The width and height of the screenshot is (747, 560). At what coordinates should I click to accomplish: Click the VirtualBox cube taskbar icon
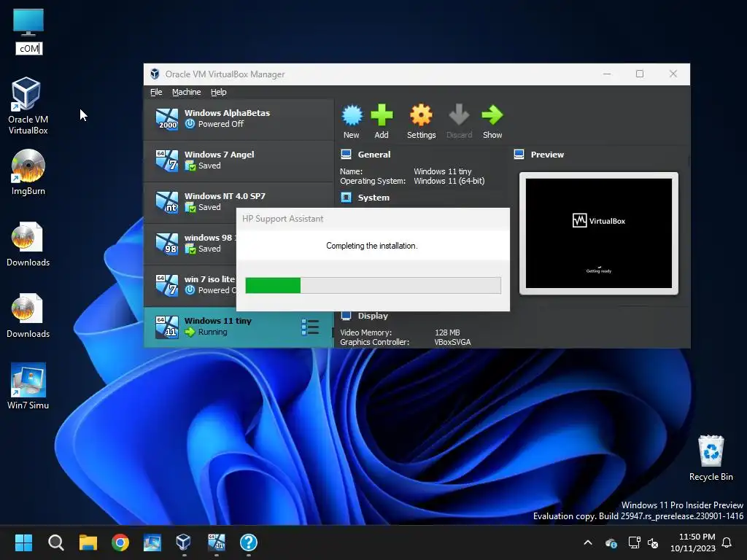pyautogui.click(x=183, y=542)
